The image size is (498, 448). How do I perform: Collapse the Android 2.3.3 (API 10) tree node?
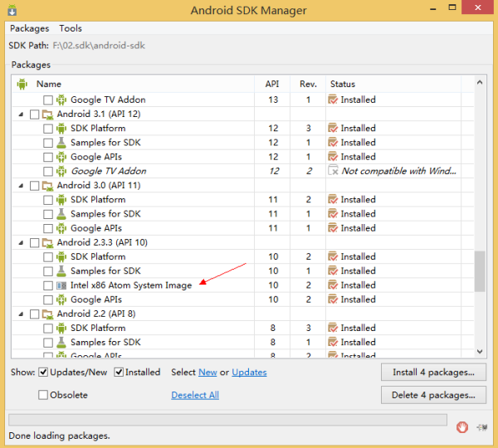pyautogui.click(x=21, y=243)
